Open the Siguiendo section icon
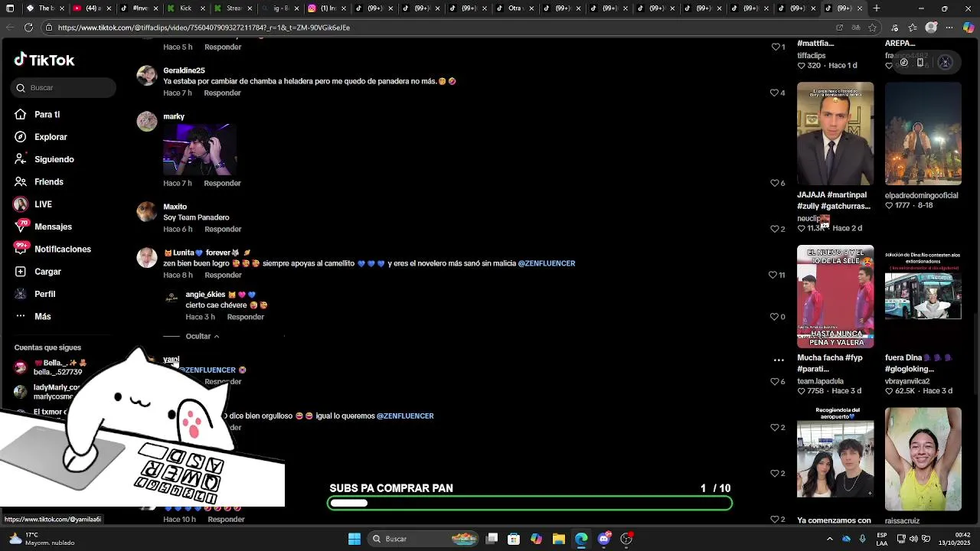Image resolution: width=980 pixels, height=551 pixels. [x=21, y=159]
